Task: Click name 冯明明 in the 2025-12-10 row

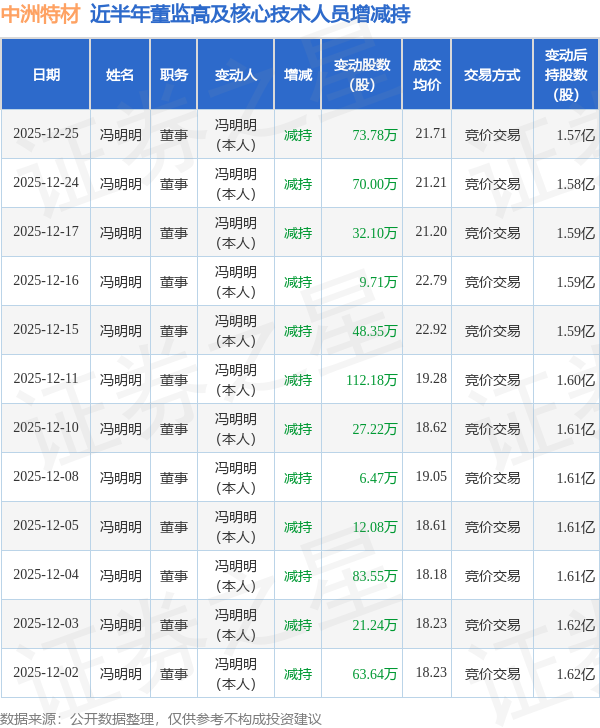Action: coord(121,429)
